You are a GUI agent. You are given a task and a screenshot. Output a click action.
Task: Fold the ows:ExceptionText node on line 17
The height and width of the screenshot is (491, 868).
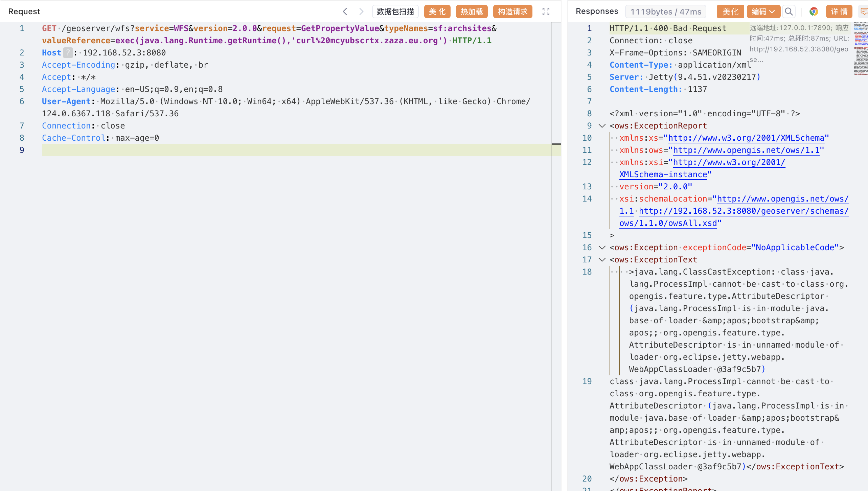point(602,260)
